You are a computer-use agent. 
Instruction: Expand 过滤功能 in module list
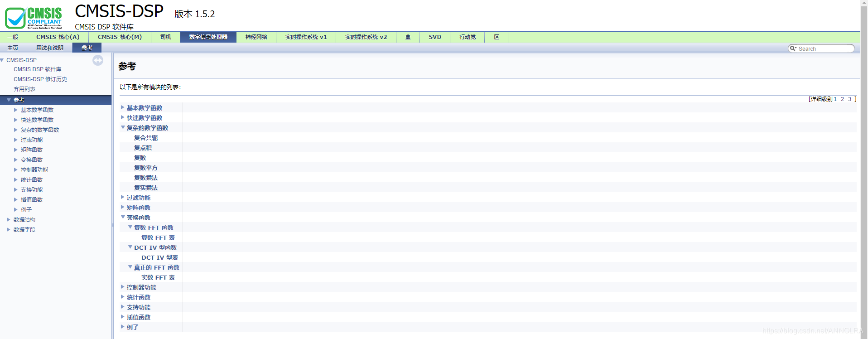(x=123, y=197)
